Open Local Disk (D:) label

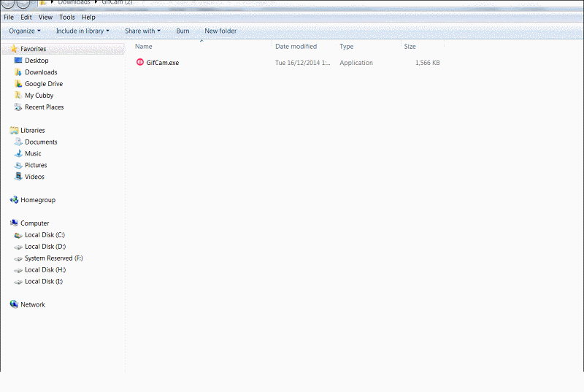click(x=45, y=247)
